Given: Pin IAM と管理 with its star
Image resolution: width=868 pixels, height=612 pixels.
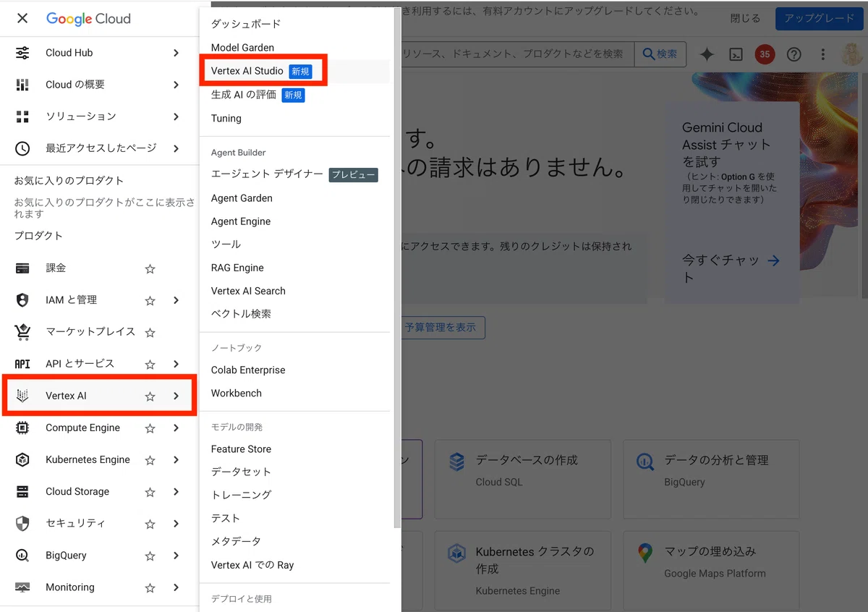Looking at the screenshot, I should (150, 300).
